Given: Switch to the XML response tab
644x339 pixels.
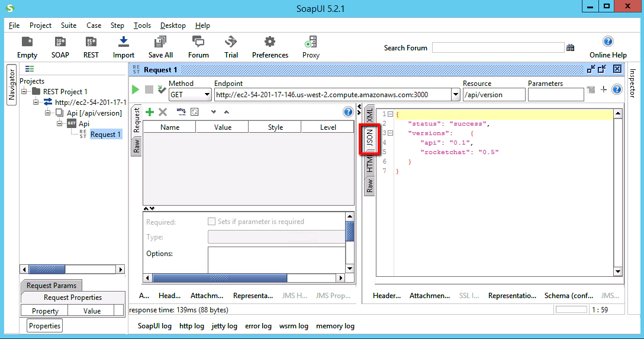Looking at the screenshot, I should [369, 114].
